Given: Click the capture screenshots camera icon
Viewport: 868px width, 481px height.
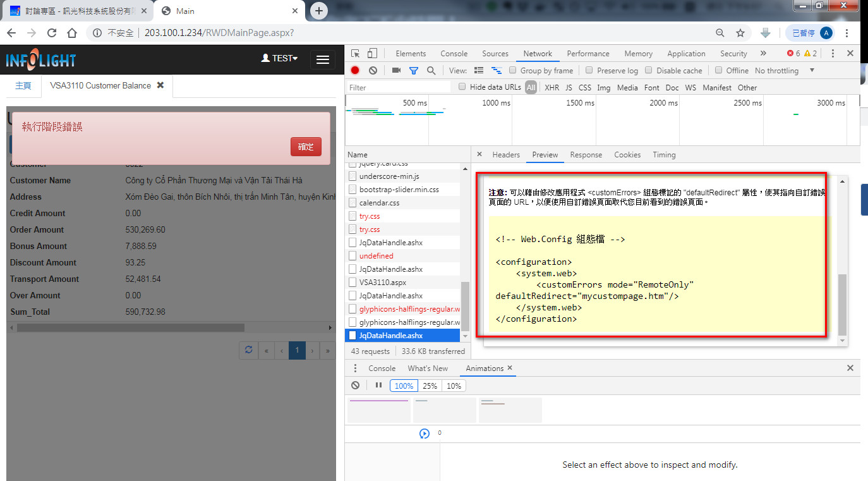Looking at the screenshot, I should point(396,71).
